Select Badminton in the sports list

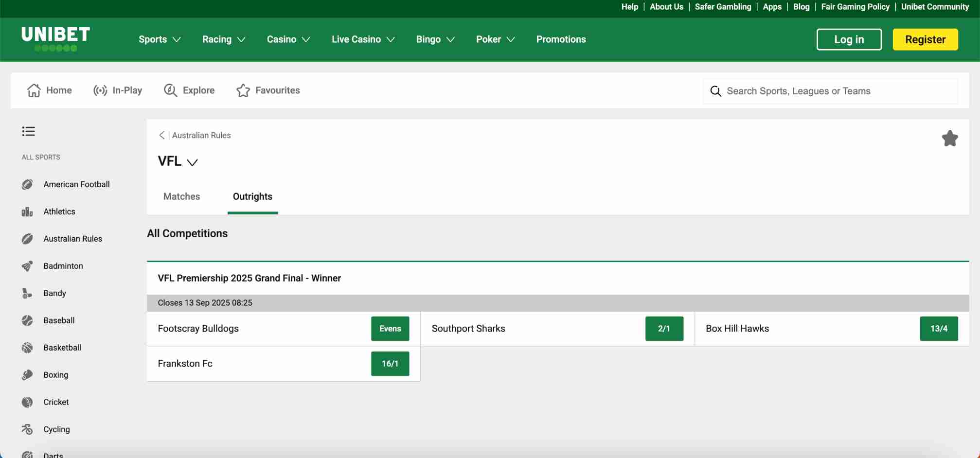(x=63, y=266)
